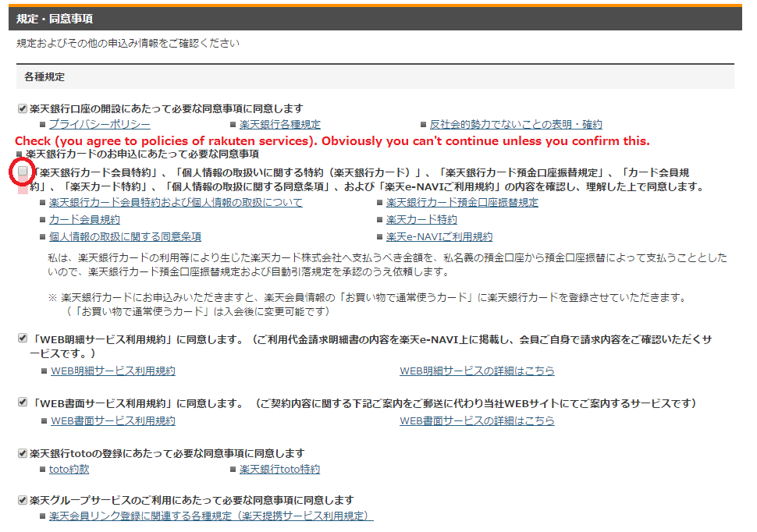Open 楽天銀行カード会員特約および個人情報の取扱について link

[x=176, y=202]
